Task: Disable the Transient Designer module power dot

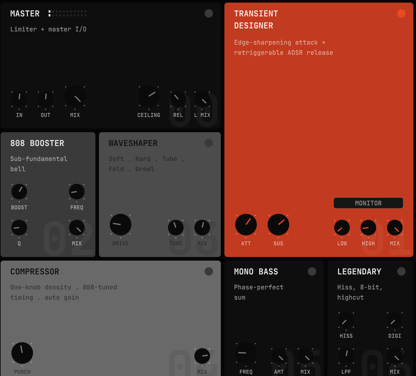Action: point(401,13)
